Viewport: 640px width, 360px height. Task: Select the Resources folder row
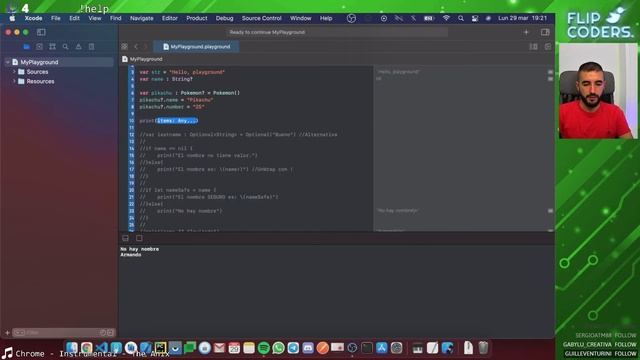[59, 81]
